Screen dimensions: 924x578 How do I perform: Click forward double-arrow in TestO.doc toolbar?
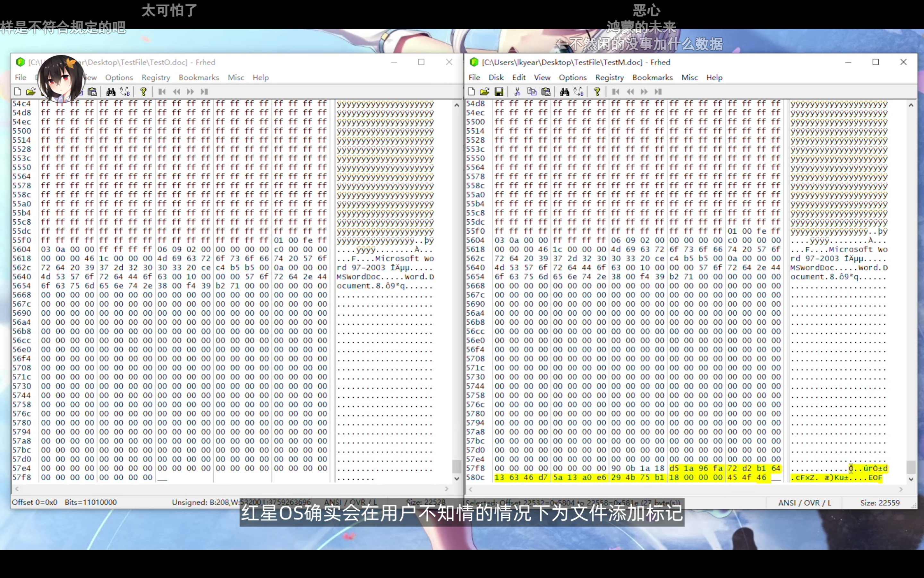191,92
